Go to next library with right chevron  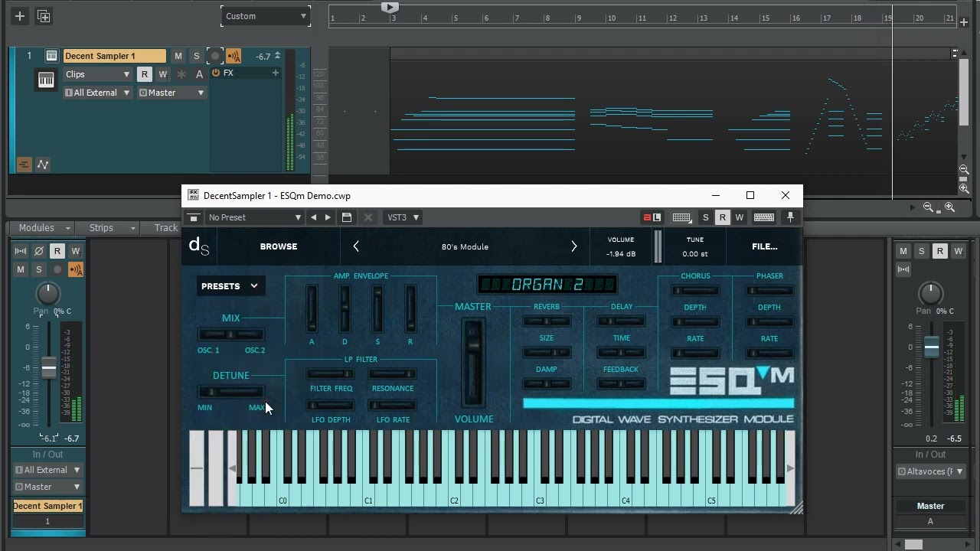[574, 246]
